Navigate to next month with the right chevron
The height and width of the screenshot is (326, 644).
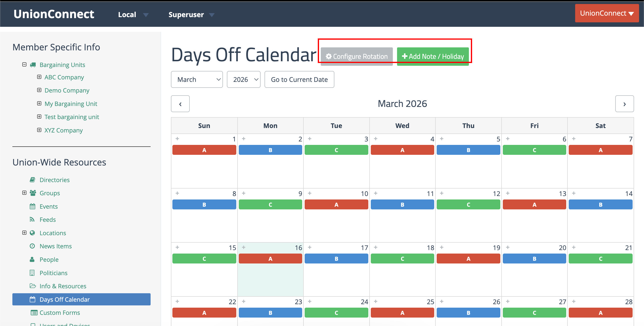624,104
